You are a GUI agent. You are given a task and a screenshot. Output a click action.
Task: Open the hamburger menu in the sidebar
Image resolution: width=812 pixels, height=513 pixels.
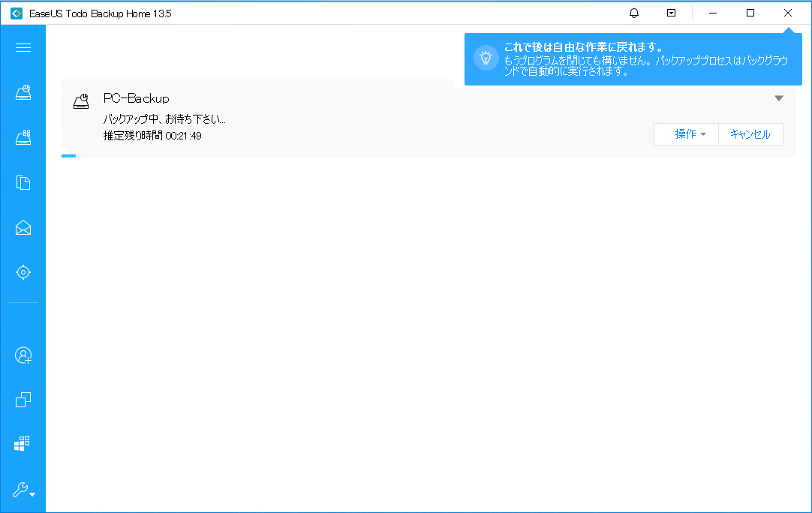23,47
